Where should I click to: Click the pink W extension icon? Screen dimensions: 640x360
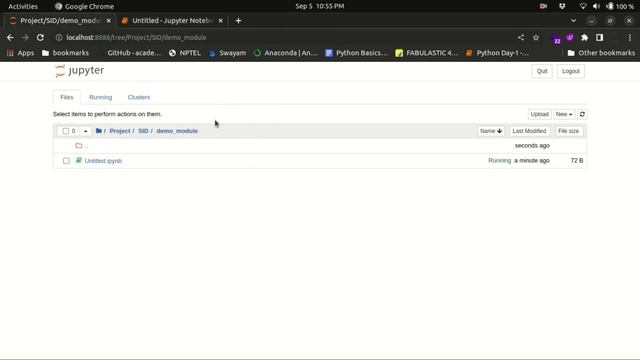[570, 38]
